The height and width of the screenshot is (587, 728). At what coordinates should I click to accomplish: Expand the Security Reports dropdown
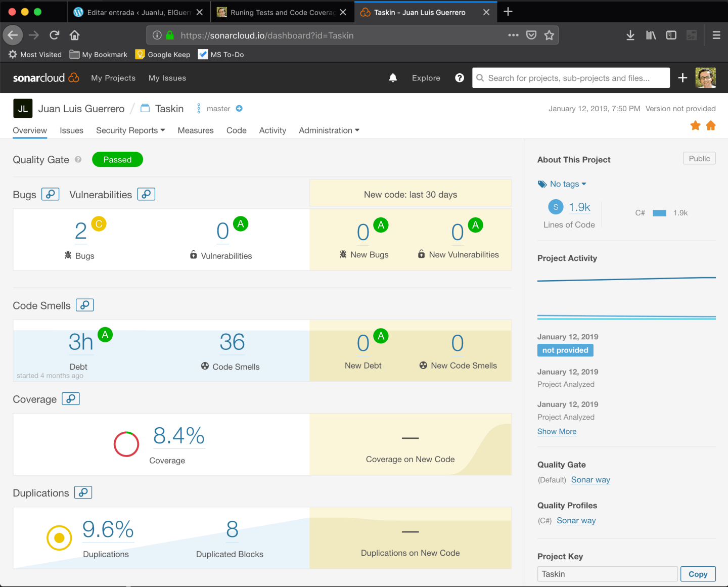(x=130, y=130)
